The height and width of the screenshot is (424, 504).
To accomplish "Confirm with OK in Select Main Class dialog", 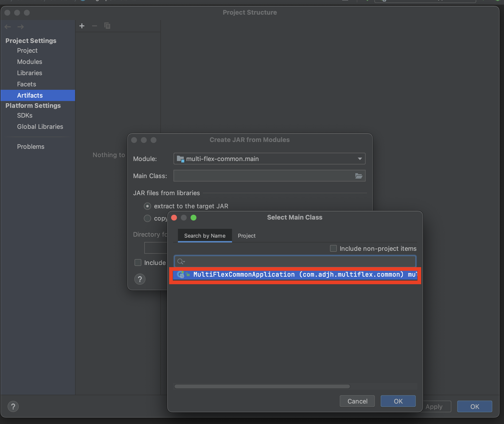I will (x=398, y=401).
